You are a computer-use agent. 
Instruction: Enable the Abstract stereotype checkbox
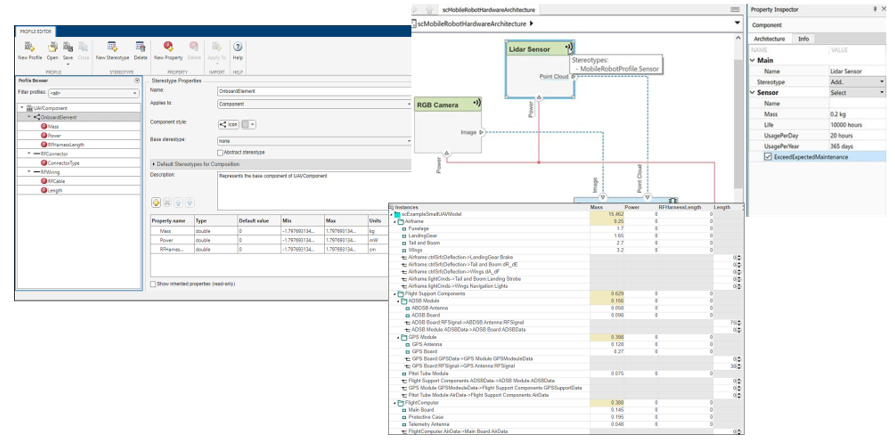pyautogui.click(x=222, y=152)
